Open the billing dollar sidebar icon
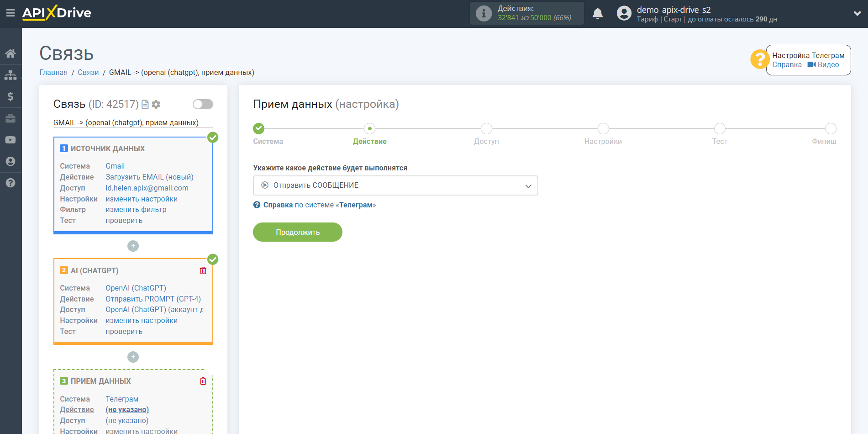 pyautogui.click(x=11, y=96)
